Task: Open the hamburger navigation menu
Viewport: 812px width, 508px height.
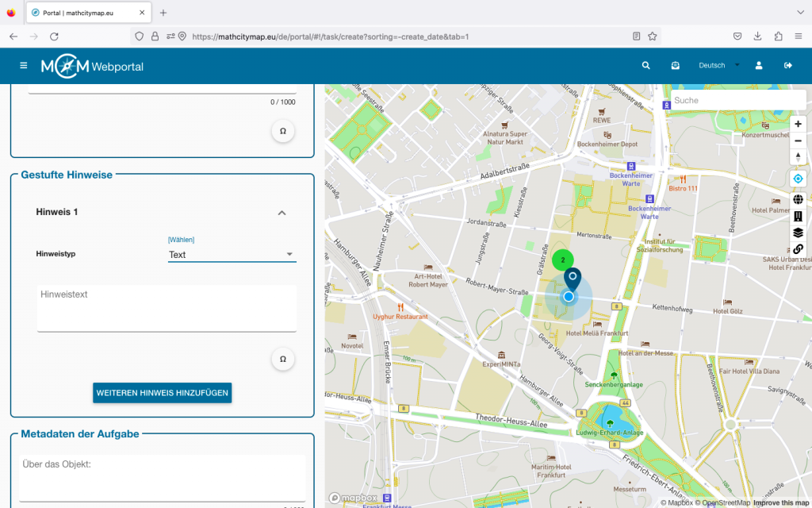Action: (x=23, y=66)
